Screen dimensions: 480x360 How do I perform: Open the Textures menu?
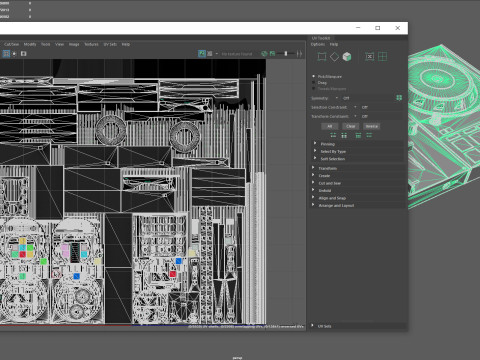[x=91, y=44]
